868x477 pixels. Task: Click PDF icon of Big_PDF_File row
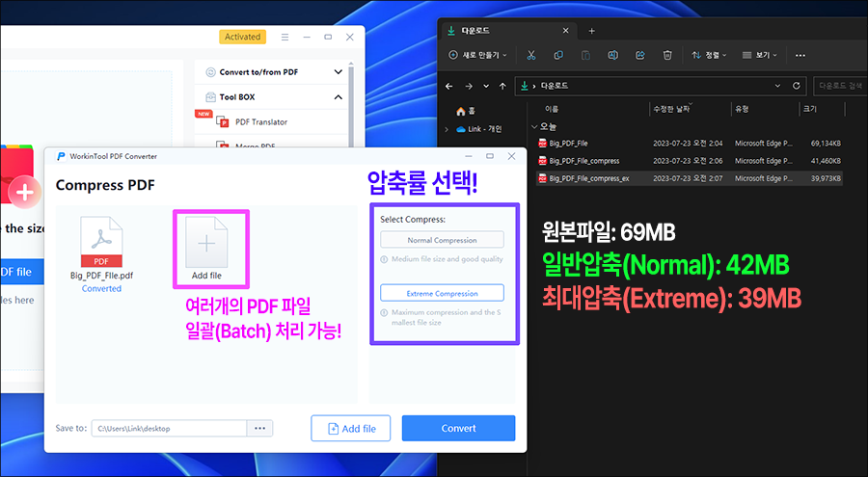(542, 144)
